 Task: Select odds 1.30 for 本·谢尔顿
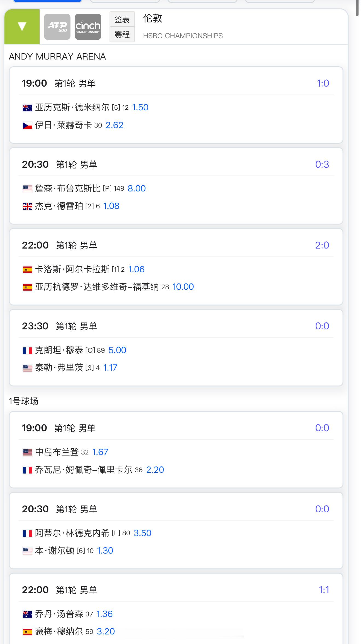(105, 551)
